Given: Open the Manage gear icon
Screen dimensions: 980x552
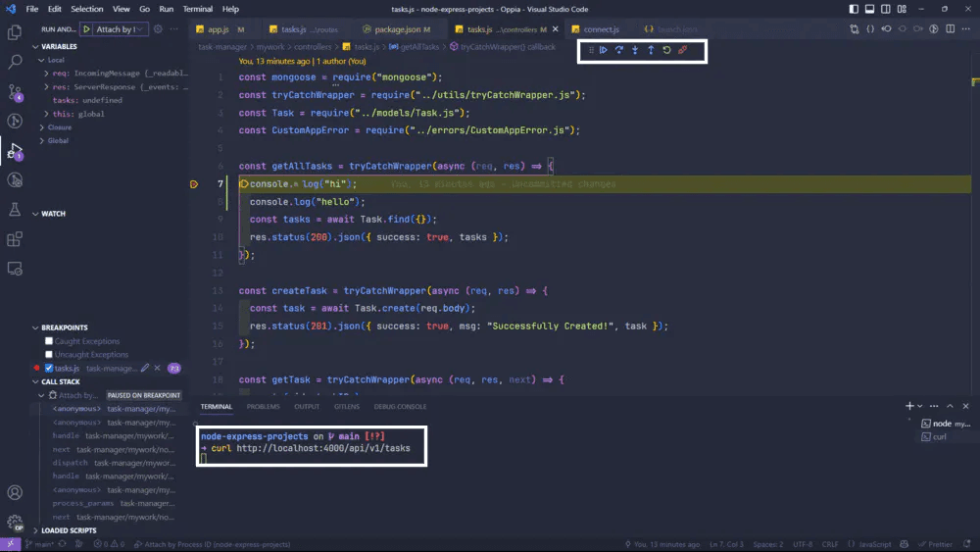Looking at the screenshot, I should (x=15, y=522).
